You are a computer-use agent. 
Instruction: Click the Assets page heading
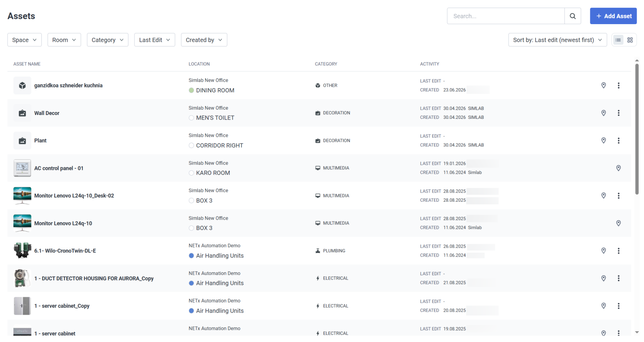[21, 16]
